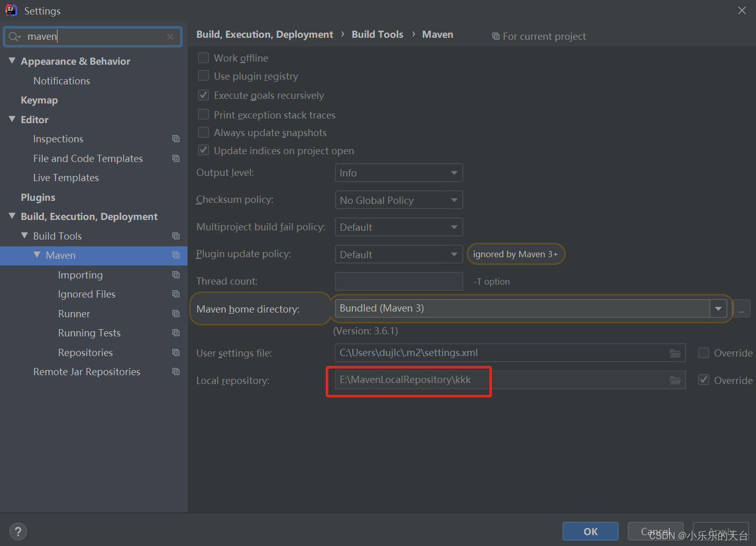Image resolution: width=756 pixels, height=546 pixels.
Task: Click project-level icon beside Remote Jar Repositories
Action: 176,372
